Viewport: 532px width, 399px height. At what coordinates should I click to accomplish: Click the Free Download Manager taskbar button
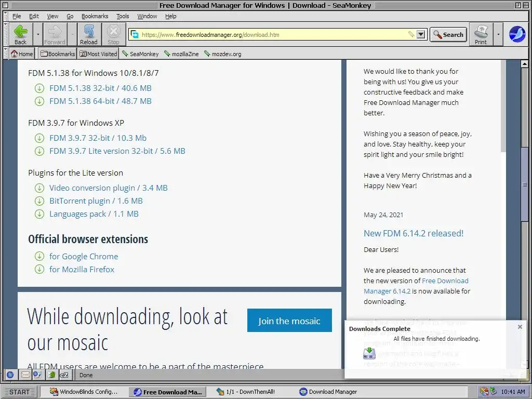[169, 392]
